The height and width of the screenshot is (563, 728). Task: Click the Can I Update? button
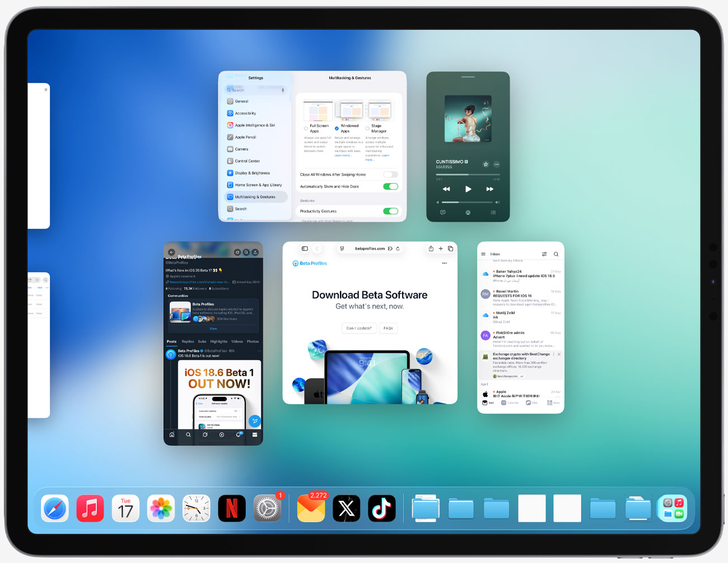point(358,328)
